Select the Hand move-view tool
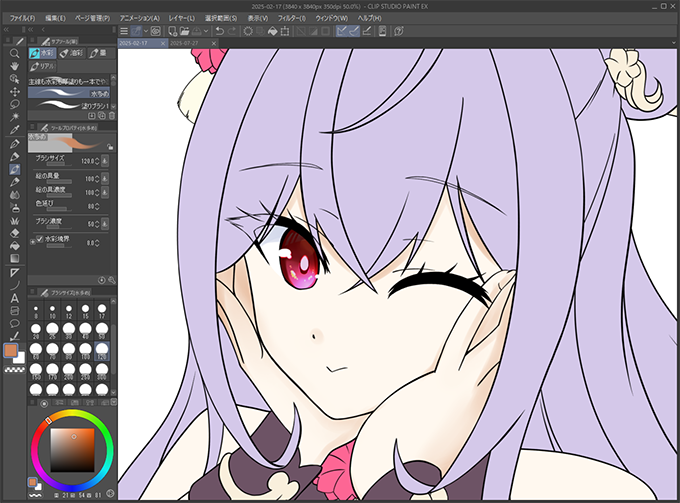680x503 pixels. pos(14,66)
